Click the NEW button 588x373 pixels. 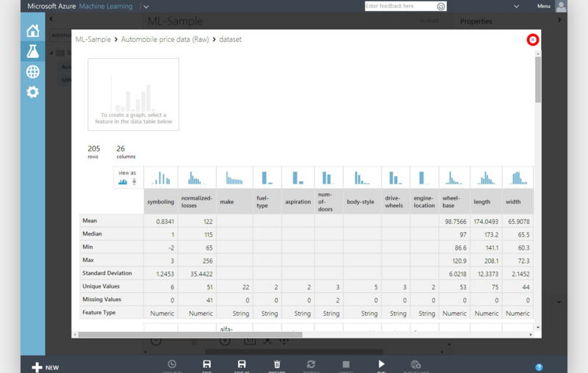pyautogui.click(x=46, y=367)
